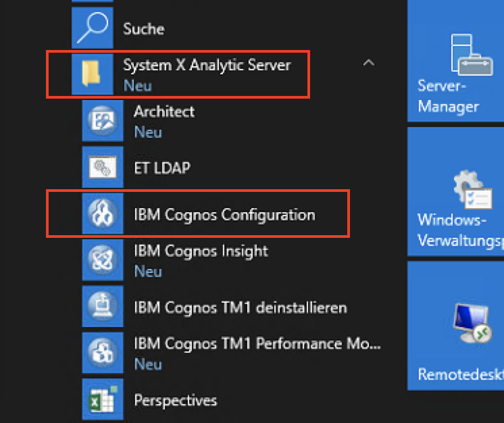This screenshot has height=423, width=504.
Task: Click the IBM Cognos Insight icon
Action: pyautogui.click(x=103, y=260)
